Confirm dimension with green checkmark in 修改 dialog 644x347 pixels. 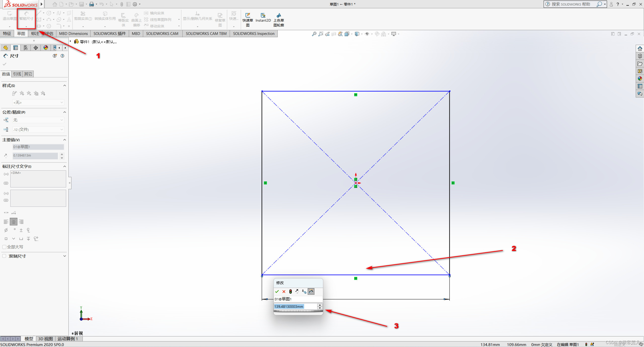[277, 291]
